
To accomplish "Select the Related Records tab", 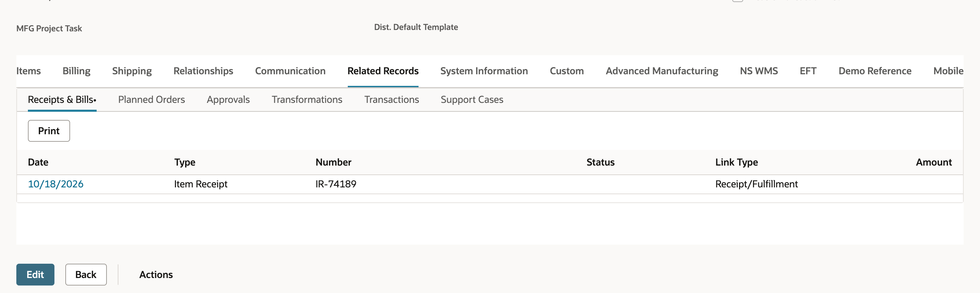I will (x=383, y=71).
